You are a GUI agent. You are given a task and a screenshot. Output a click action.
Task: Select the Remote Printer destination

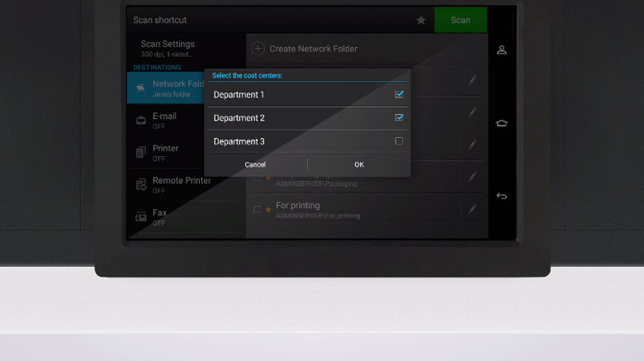point(181,184)
